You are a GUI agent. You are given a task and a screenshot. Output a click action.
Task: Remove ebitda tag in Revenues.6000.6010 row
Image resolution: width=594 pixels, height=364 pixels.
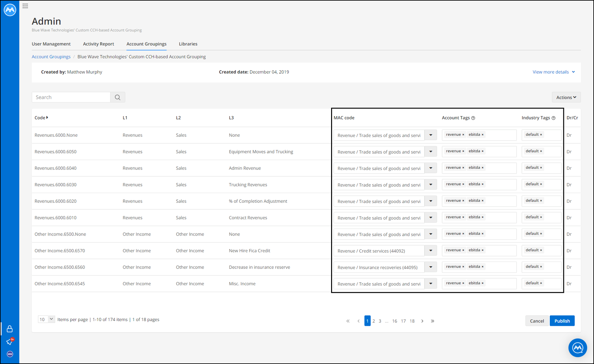click(483, 217)
